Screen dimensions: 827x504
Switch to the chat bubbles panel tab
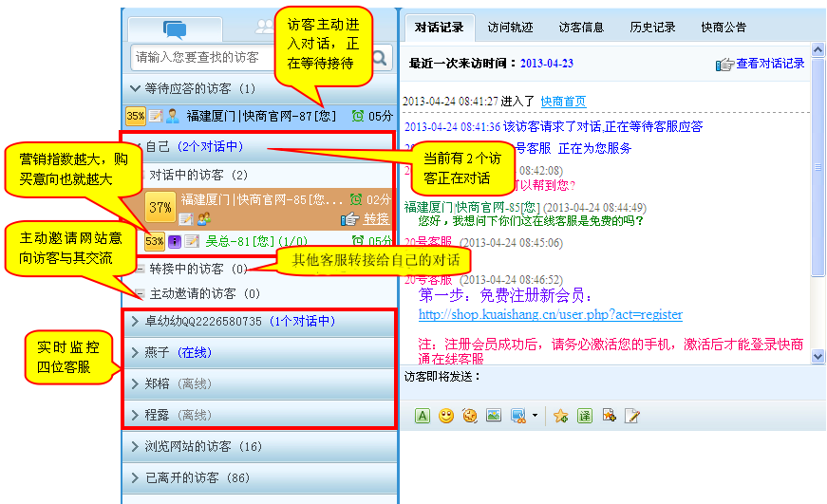click(175, 28)
